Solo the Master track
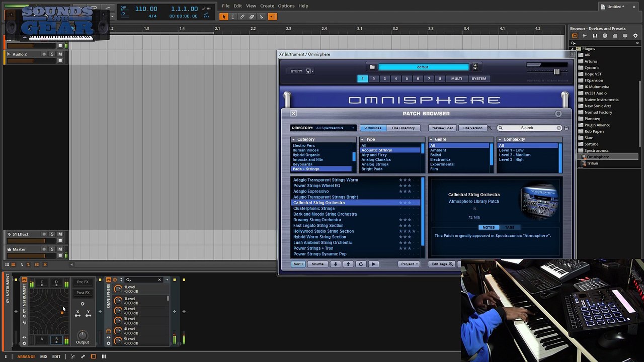 coord(52,249)
